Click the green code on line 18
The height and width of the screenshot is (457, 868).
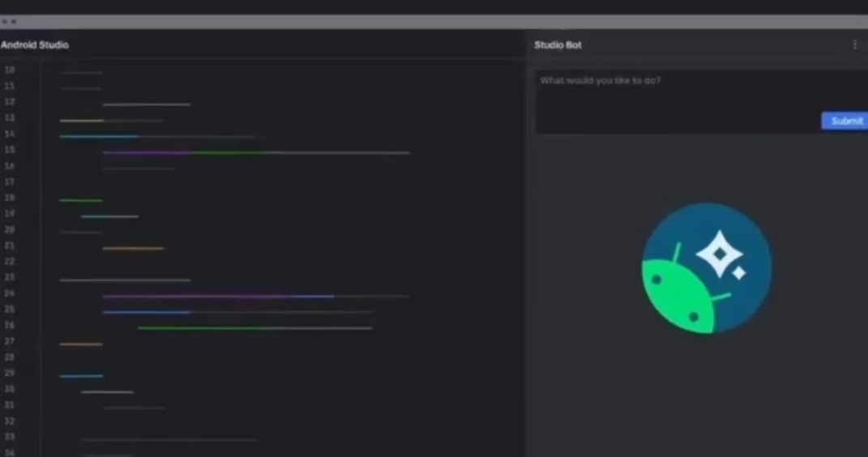pyautogui.click(x=81, y=200)
